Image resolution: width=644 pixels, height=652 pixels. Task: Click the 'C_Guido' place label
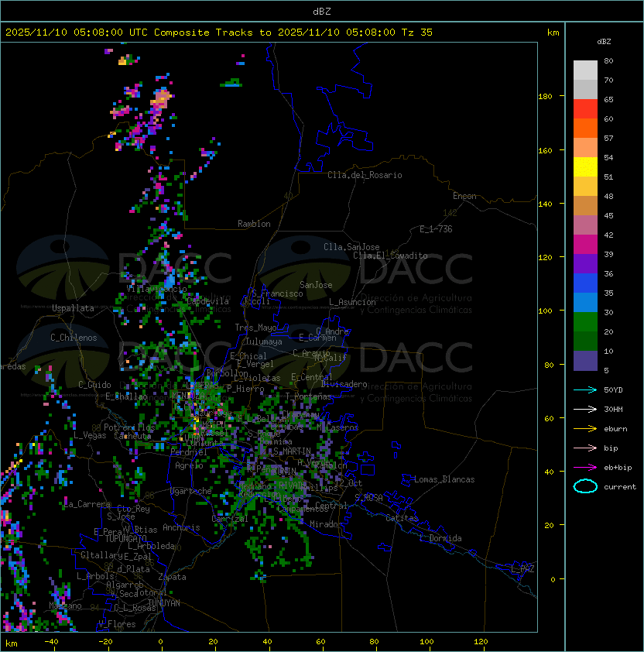[94, 385]
